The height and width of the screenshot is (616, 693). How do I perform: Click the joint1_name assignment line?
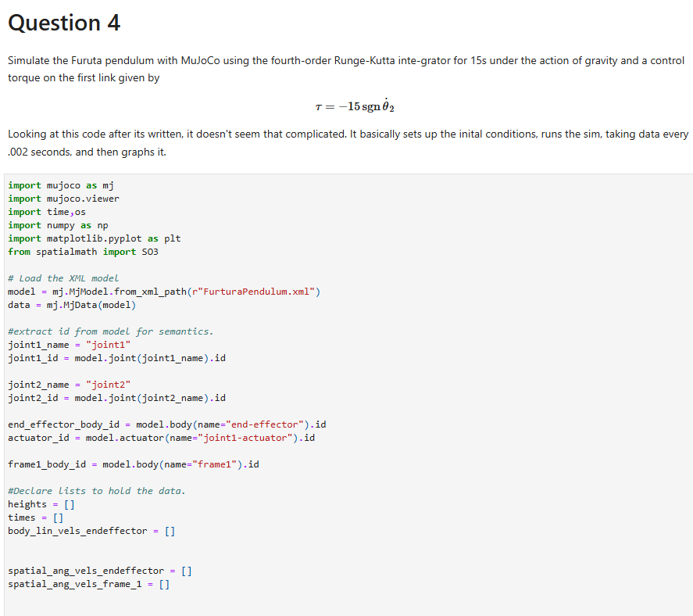[x=69, y=345]
